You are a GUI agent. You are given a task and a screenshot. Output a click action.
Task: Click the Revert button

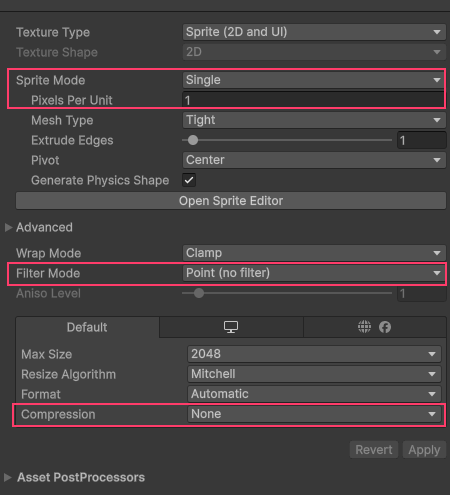pyautogui.click(x=374, y=450)
